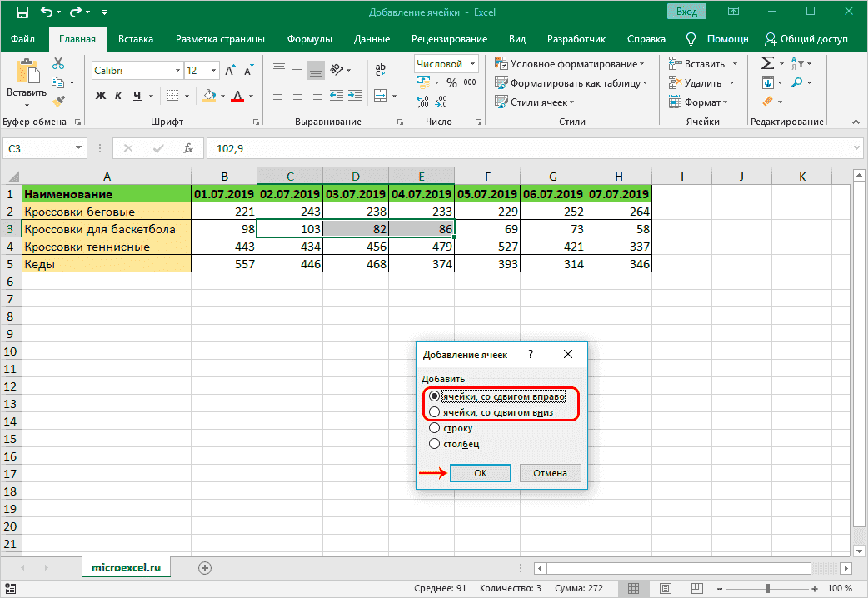
Task: Click the insert function fx icon
Action: [188, 148]
